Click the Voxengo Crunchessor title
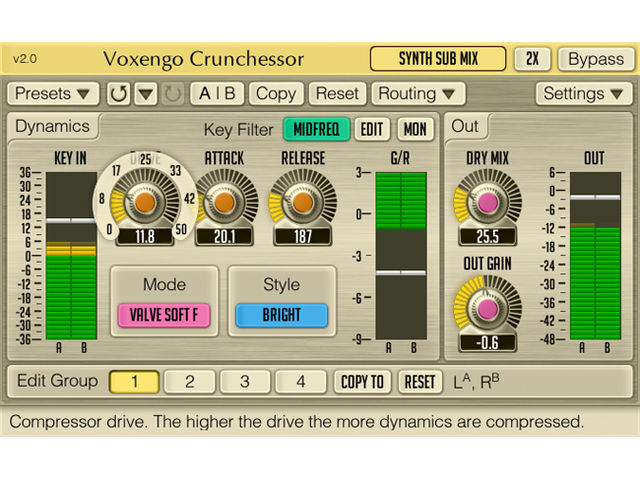The width and height of the screenshot is (640, 480). [x=203, y=60]
